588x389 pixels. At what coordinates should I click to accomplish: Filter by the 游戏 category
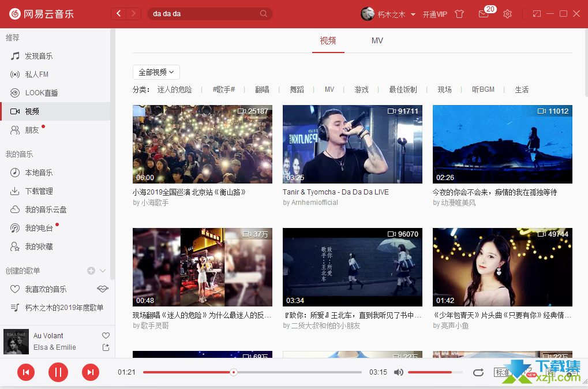click(361, 89)
